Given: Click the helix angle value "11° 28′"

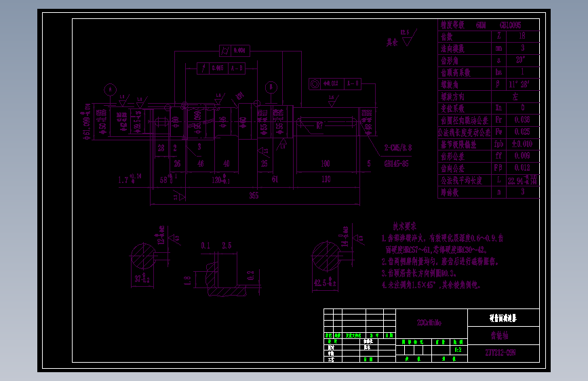Looking at the screenshot, I should click(x=519, y=84).
